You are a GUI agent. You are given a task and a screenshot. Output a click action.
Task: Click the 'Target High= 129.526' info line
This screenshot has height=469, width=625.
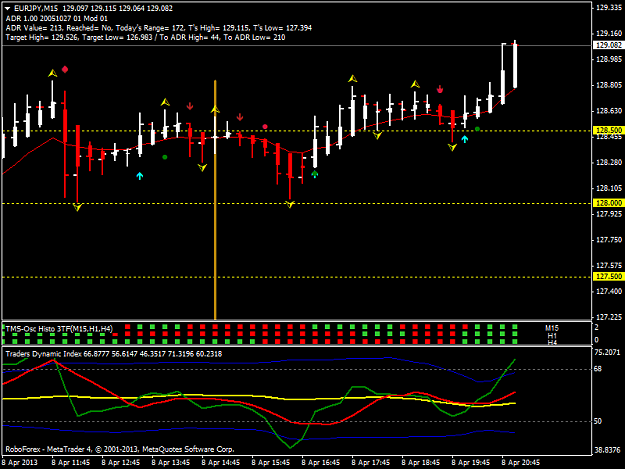click(x=145, y=37)
